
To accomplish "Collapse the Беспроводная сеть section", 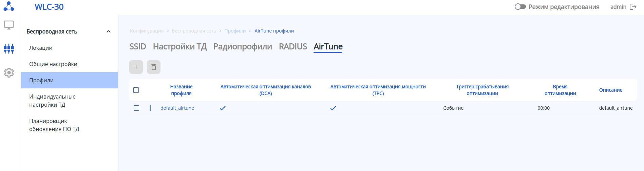I will click(109, 31).
